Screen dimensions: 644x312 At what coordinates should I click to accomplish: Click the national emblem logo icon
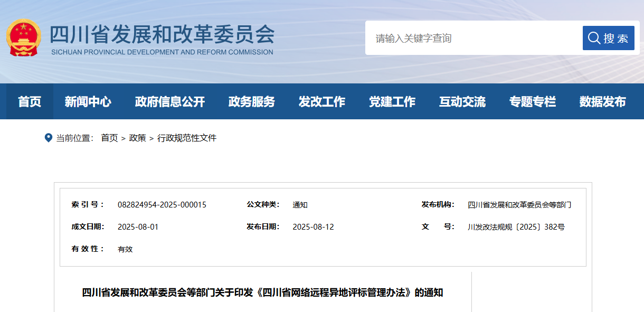(x=23, y=37)
